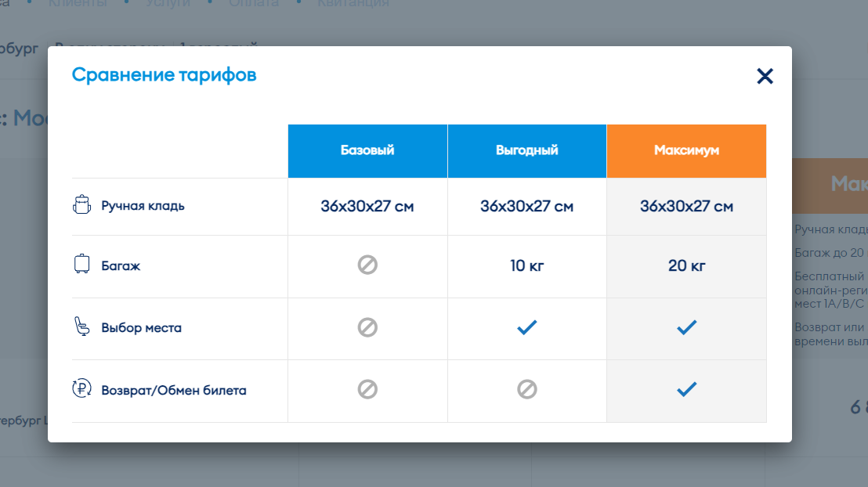Select the Выгодный tariff column header

coord(527,150)
